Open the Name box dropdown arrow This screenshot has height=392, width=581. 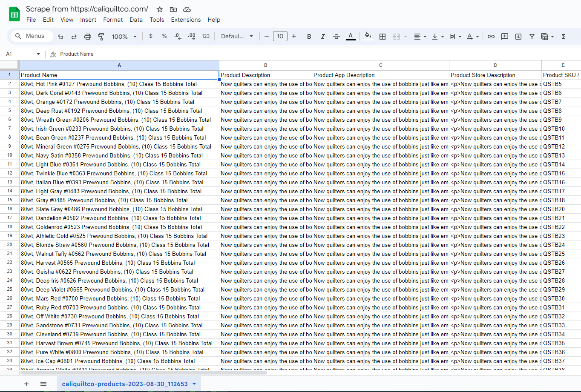[x=38, y=54]
